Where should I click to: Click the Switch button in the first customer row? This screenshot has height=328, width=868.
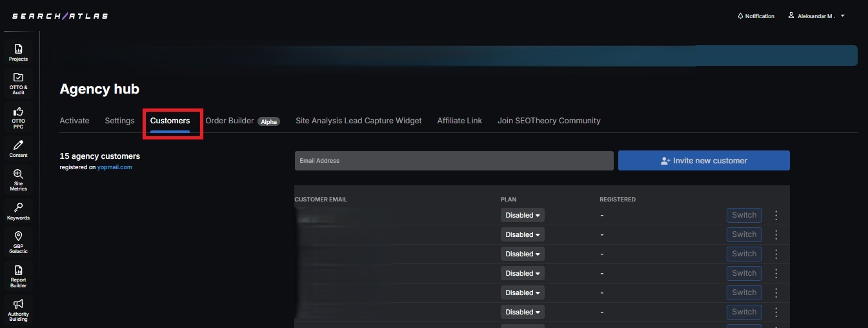point(744,215)
